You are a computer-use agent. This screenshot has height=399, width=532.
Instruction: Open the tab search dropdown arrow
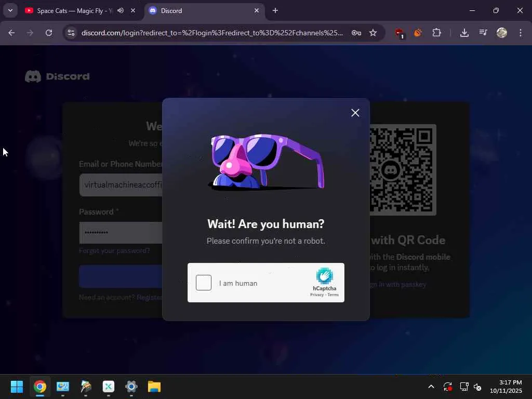click(x=10, y=10)
